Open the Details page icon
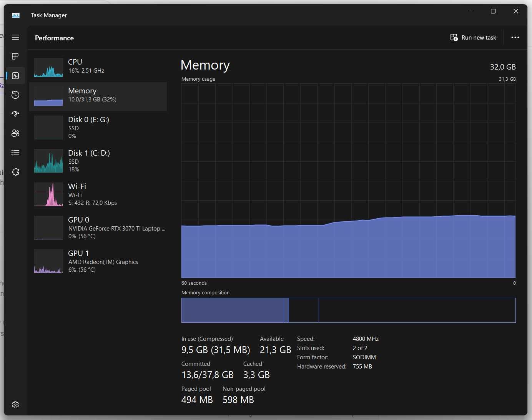 pos(15,153)
